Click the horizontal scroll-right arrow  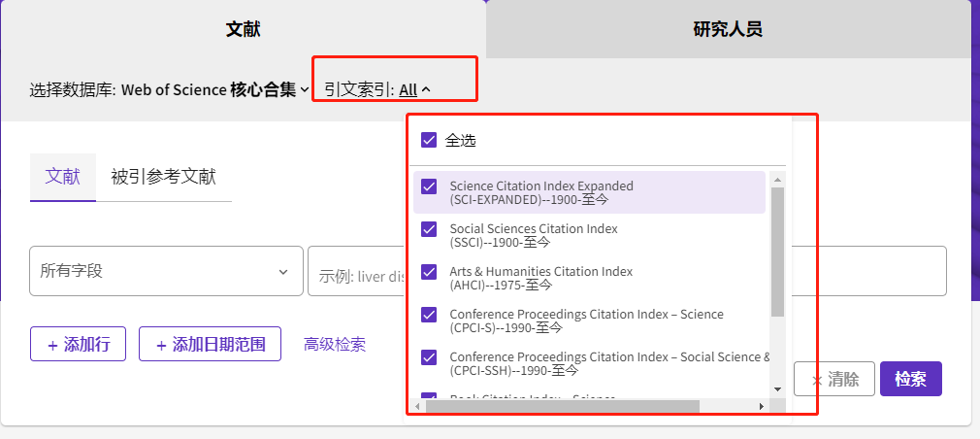[x=762, y=407]
